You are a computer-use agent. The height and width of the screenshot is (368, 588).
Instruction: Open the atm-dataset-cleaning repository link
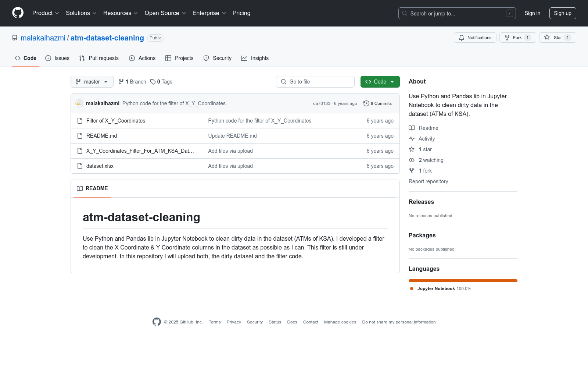[x=107, y=38]
